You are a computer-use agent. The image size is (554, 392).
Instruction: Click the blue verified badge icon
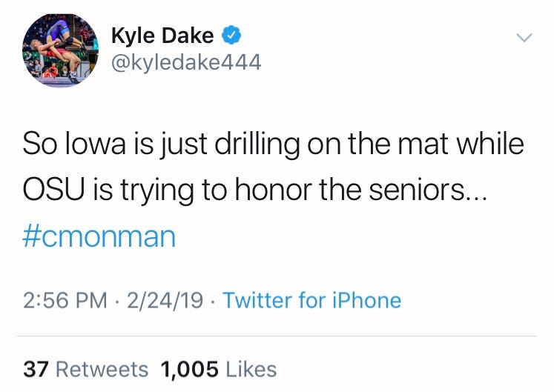point(232,35)
